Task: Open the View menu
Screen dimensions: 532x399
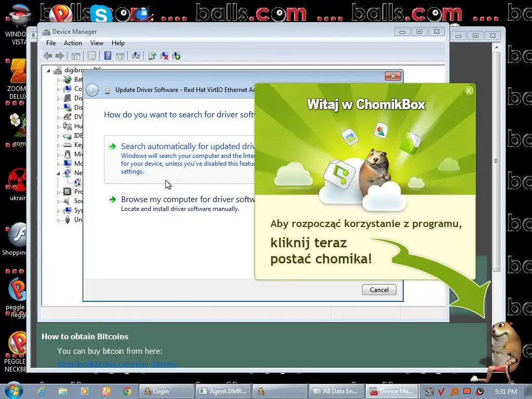Action: (x=97, y=43)
